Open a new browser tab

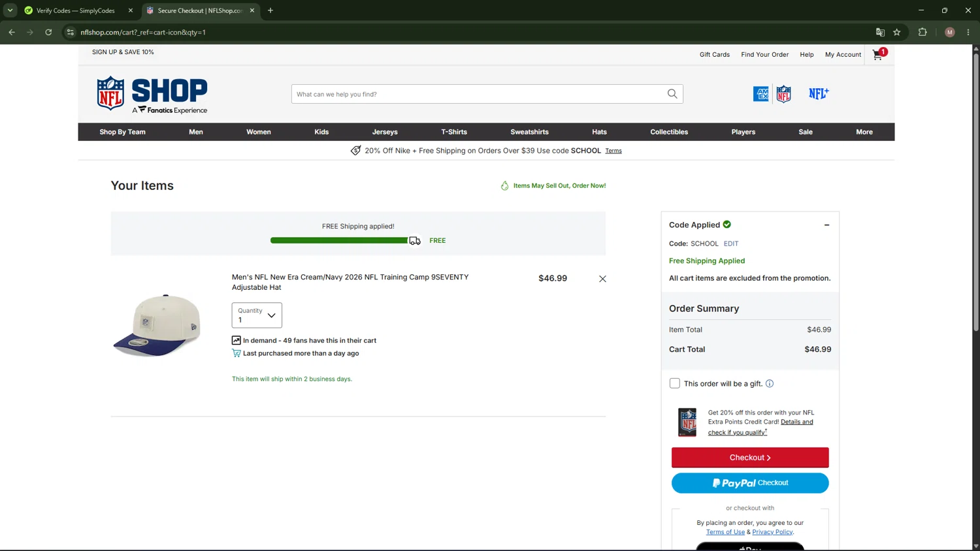click(x=270, y=10)
